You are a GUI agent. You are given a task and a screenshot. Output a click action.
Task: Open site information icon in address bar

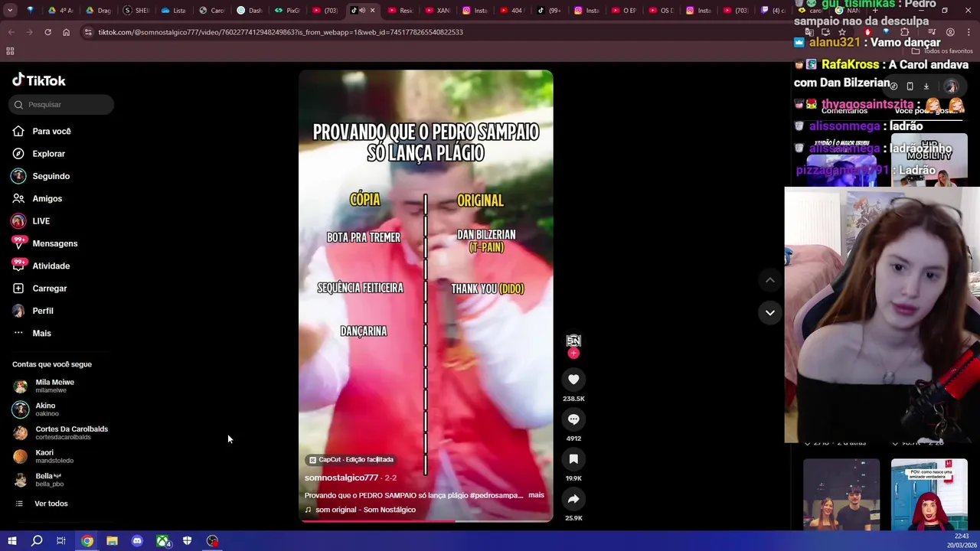point(89,32)
